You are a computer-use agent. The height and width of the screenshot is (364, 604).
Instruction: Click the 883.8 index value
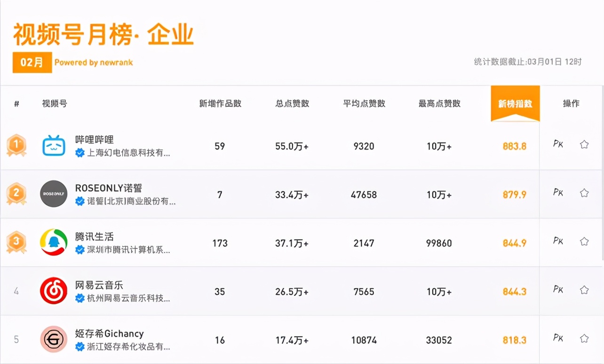(515, 146)
